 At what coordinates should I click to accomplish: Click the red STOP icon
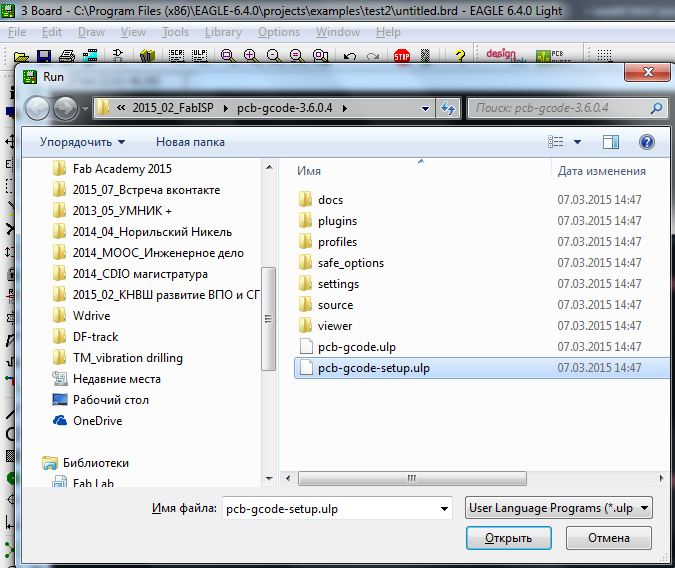pos(402,56)
